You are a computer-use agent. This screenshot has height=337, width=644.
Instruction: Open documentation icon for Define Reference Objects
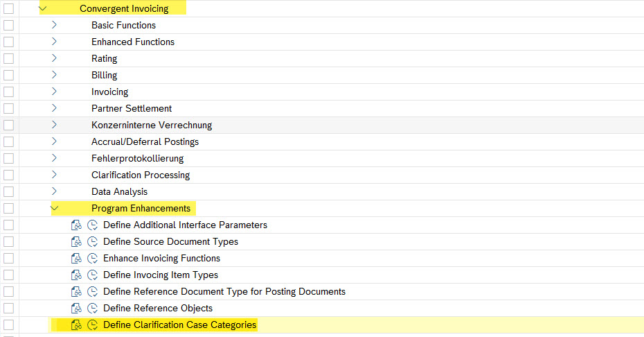pyautogui.click(x=76, y=308)
